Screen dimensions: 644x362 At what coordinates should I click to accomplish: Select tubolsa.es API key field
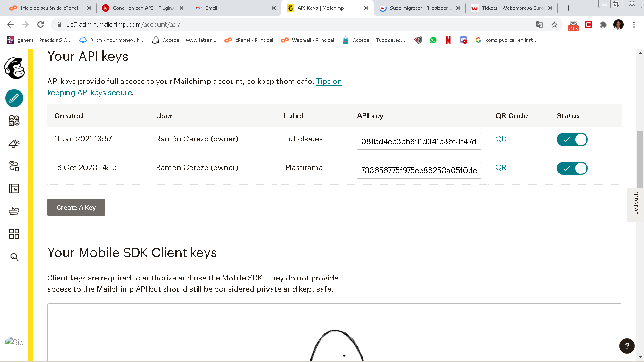[x=419, y=141]
